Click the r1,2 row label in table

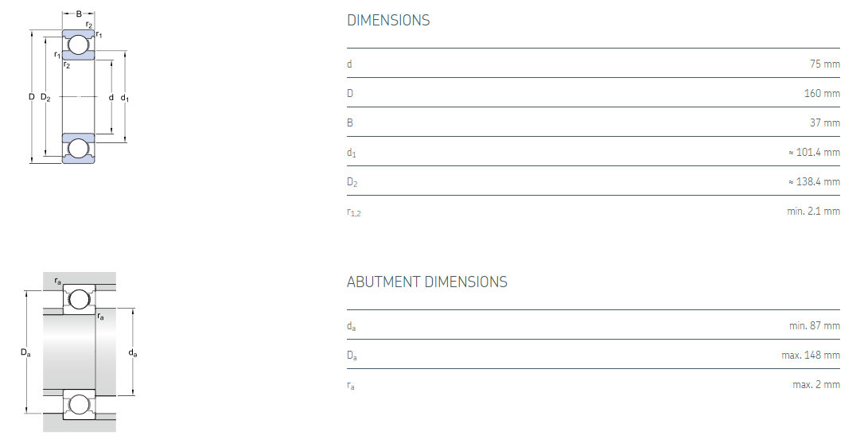[x=353, y=212]
